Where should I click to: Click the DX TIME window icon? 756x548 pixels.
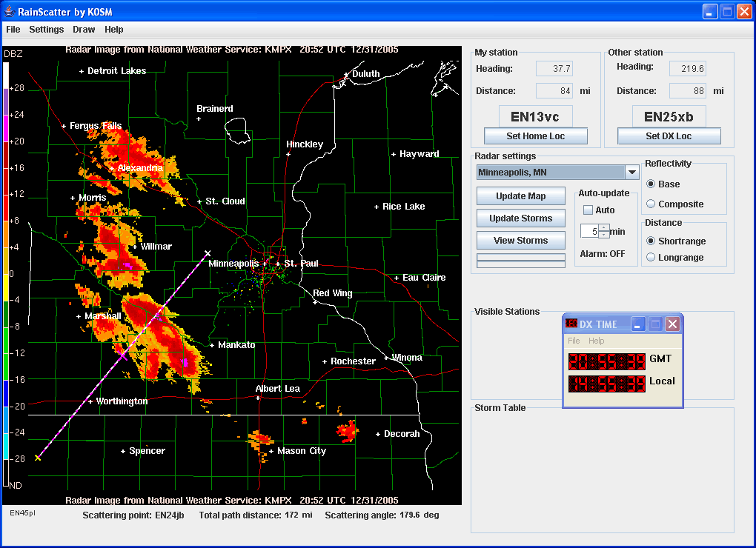tap(571, 324)
